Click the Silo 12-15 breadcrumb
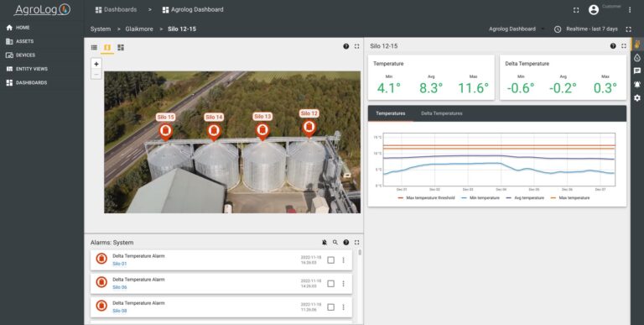Screen dimensions: 644x325 182,29
